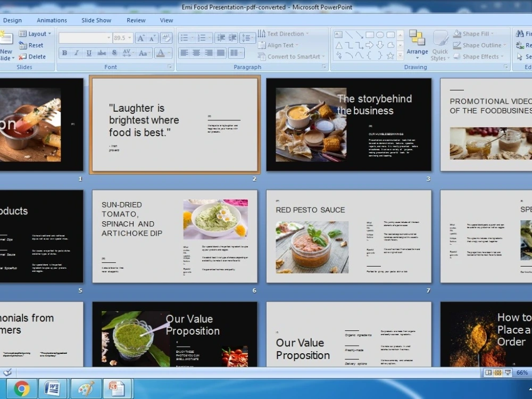Screen dimensions: 532x399
Task: Start Slide Show from status bar icon
Action: 508,372
